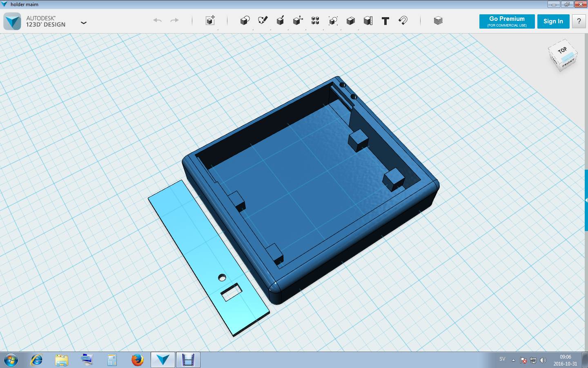Open the film-strip app in taskbar
588x368 pixels.
click(188, 360)
